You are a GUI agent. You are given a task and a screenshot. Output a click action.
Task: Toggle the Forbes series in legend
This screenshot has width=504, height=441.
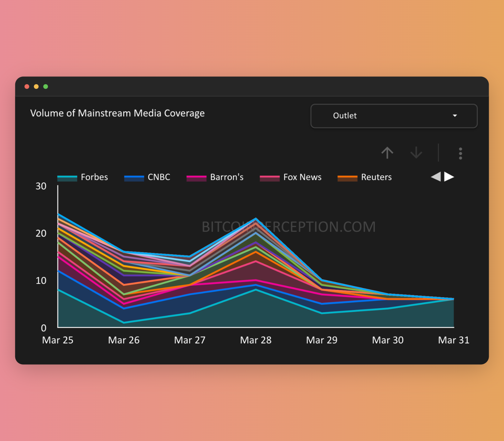click(x=94, y=177)
